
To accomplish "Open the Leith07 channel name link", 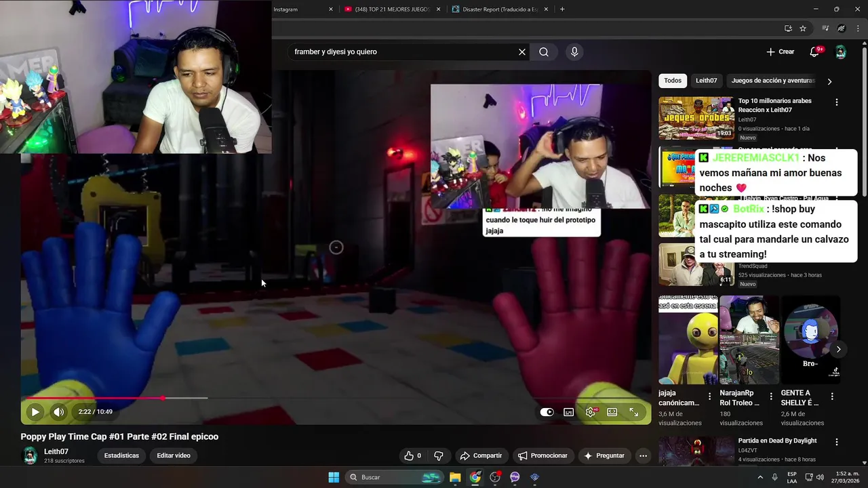I will point(56,451).
